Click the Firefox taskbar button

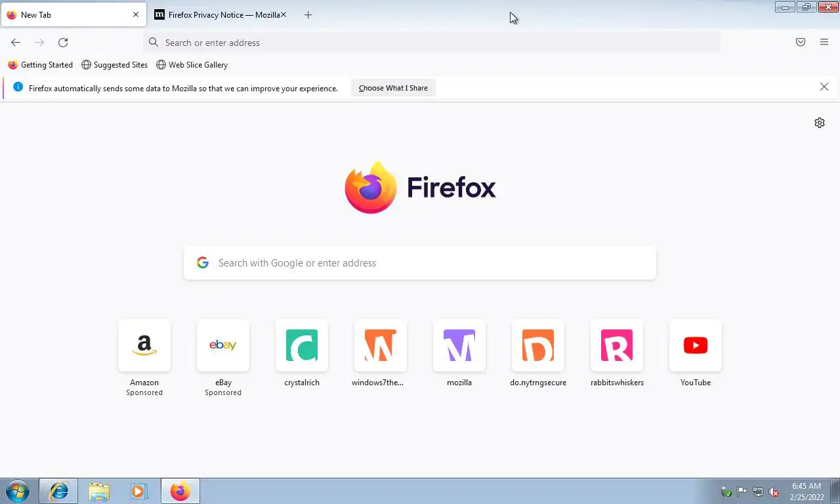coord(180,491)
